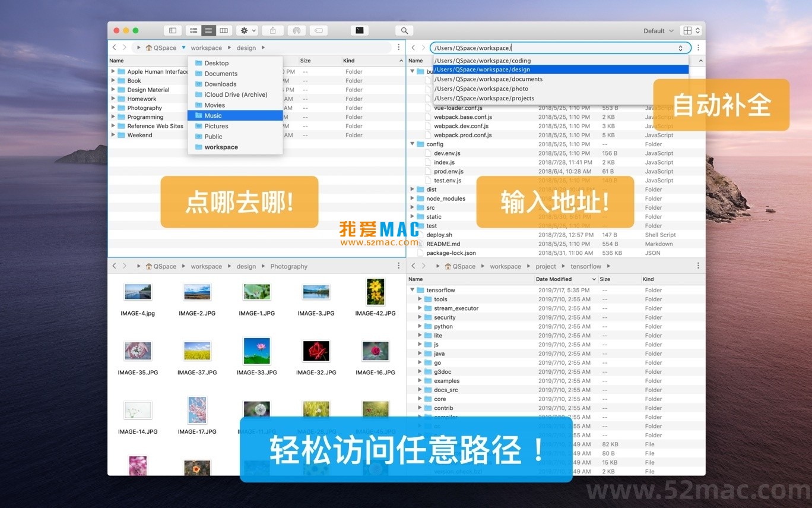Expand the Photography folder in the sidebar
The height and width of the screenshot is (508, 812).
(114, 108)
